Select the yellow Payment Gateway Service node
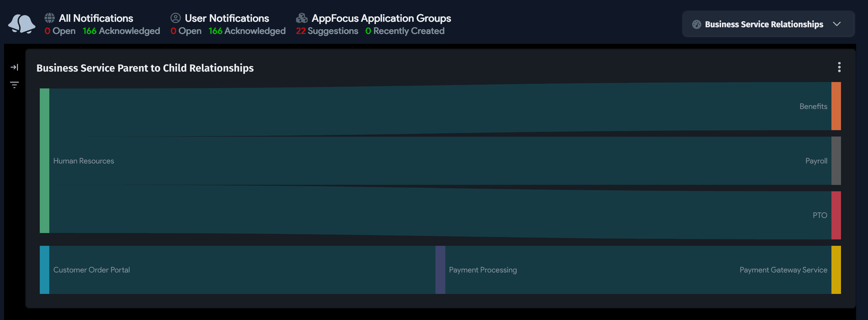Viewport: 868px width, 320px height. 836,270
